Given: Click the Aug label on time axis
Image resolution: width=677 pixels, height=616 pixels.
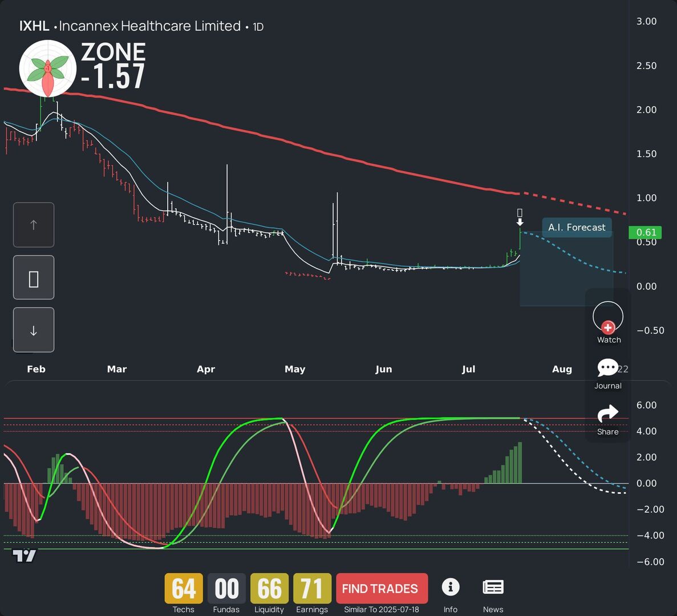Looking at the screenshot, I should (x=562, y=369).
